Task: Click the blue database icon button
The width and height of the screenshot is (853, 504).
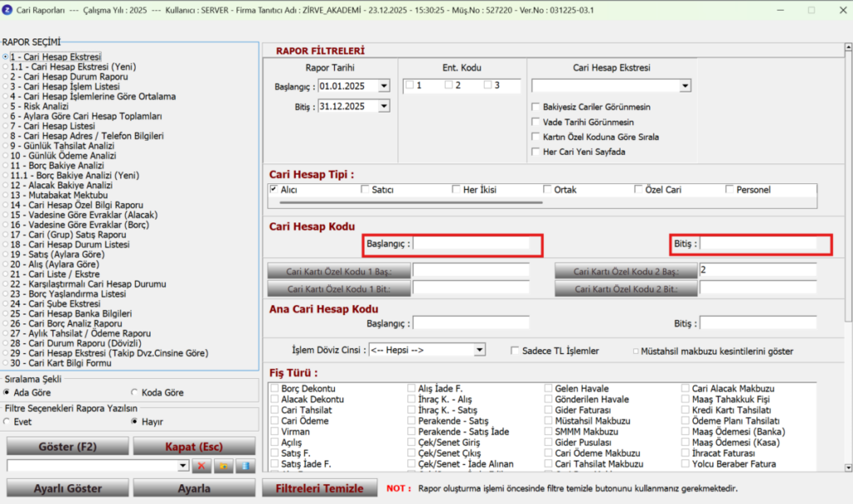Action: (246, 466)
